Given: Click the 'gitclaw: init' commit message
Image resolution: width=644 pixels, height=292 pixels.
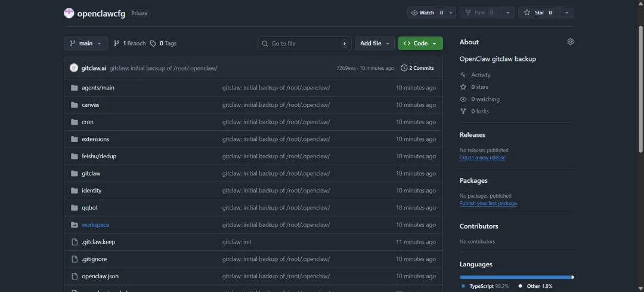Looking at the screenshot, I should point(237,242).
